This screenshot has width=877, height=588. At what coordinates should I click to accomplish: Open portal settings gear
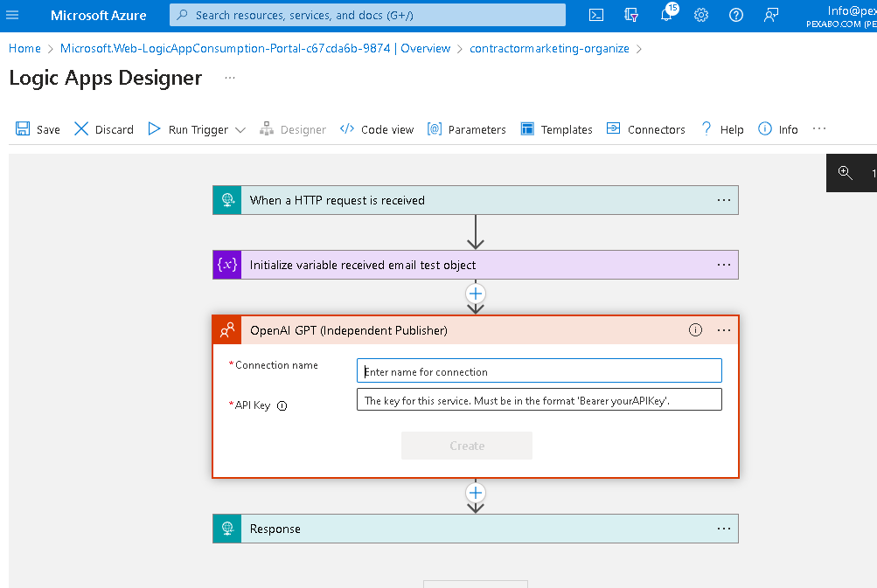(x=701, y=15)
